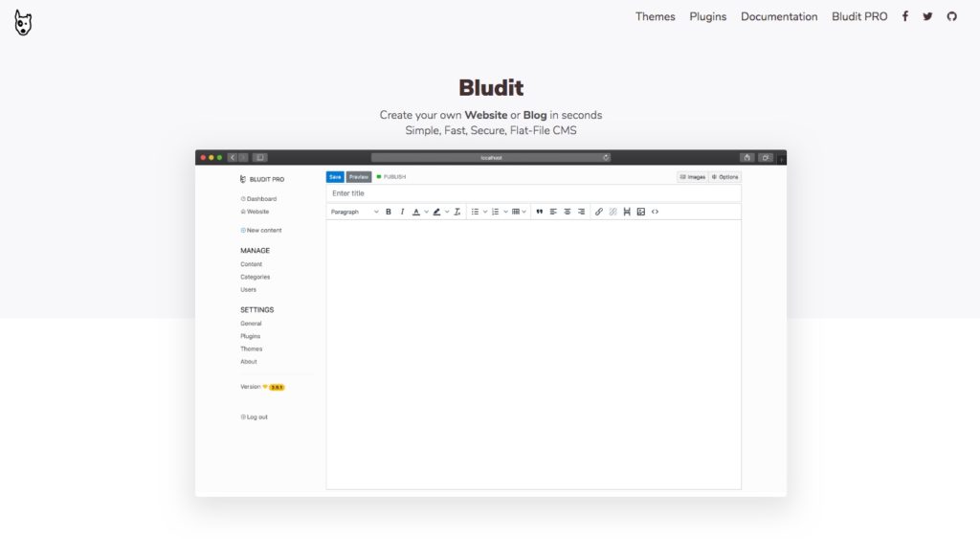Click the highlight color marker icon
The width and height of the screenshot is (980, 539).
tap(436, 212)
